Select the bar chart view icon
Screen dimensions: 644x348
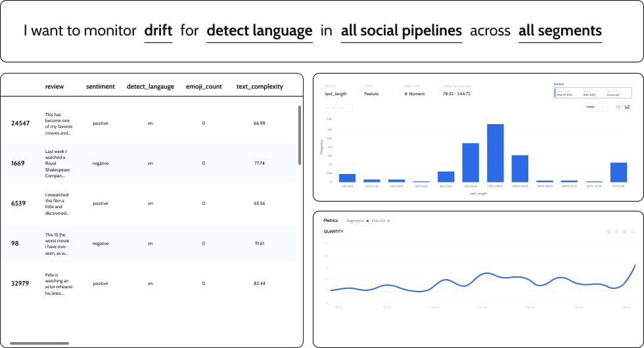coord(628,107)
